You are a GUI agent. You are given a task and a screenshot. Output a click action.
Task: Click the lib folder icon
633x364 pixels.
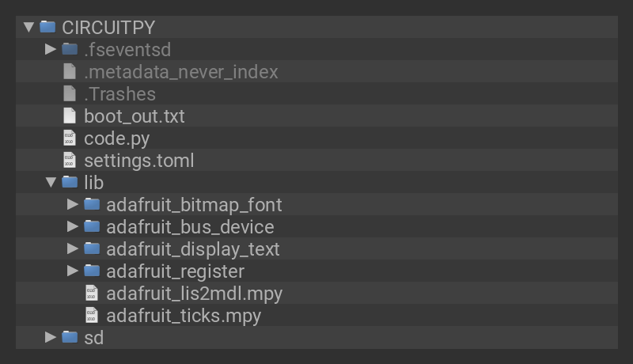pyautogui.click(x=70, y=182)
